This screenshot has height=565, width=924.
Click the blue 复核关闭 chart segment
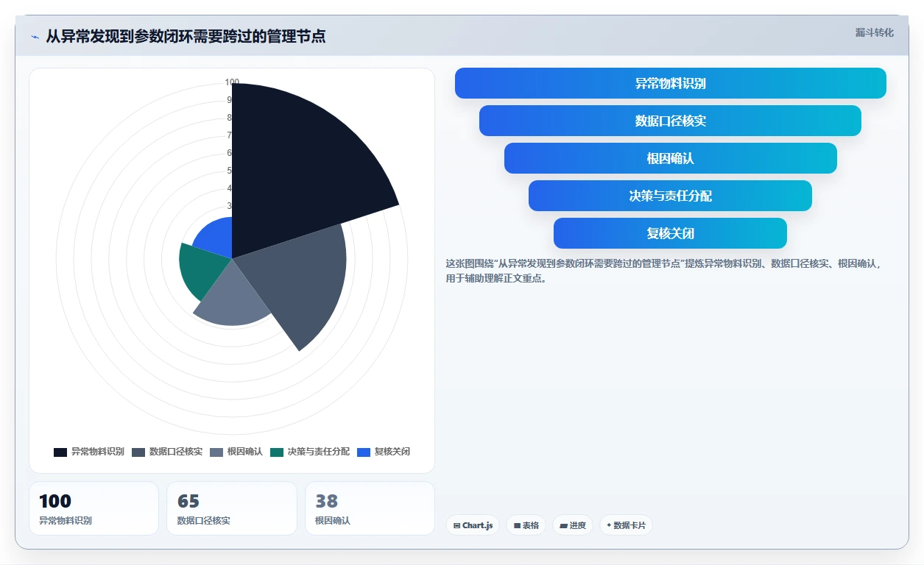point(215,237)
